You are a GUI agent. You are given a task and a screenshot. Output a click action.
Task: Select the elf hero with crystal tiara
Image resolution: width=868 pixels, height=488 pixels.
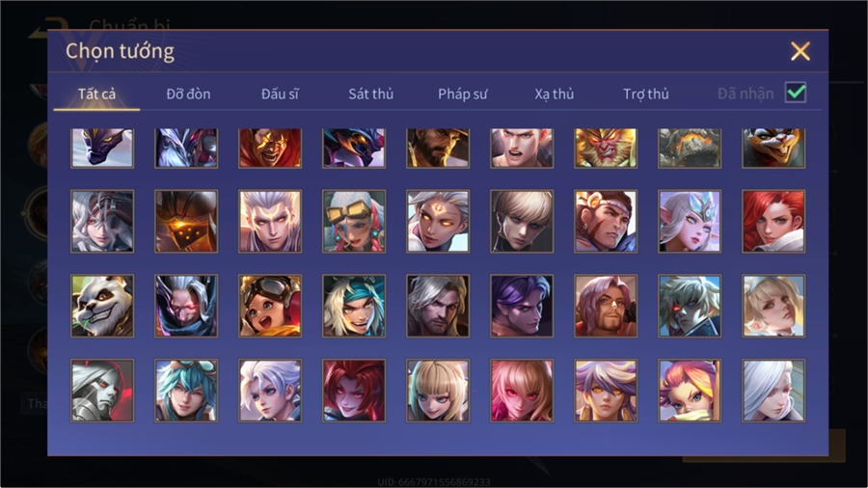tap(690, 221)
